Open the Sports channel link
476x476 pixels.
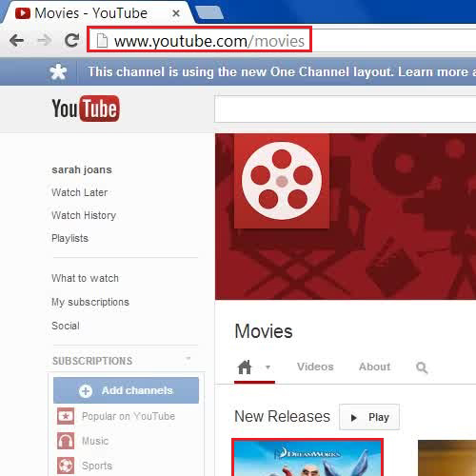coord(97,466)
